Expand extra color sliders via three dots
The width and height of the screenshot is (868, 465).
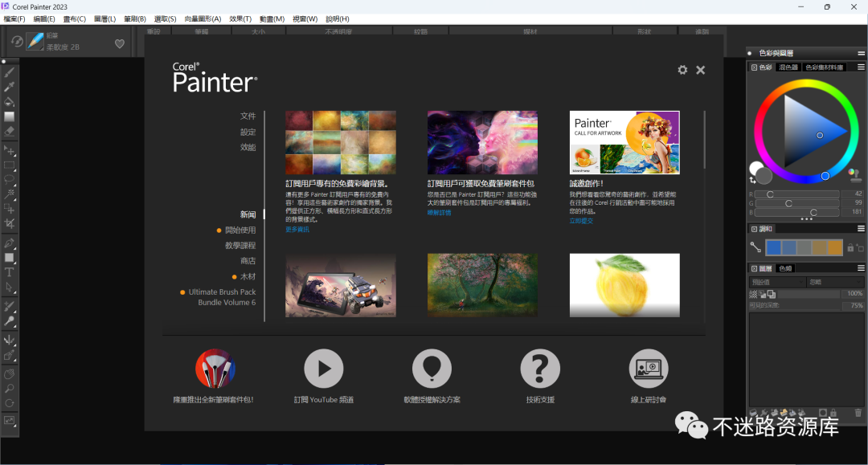pos(807,219)
